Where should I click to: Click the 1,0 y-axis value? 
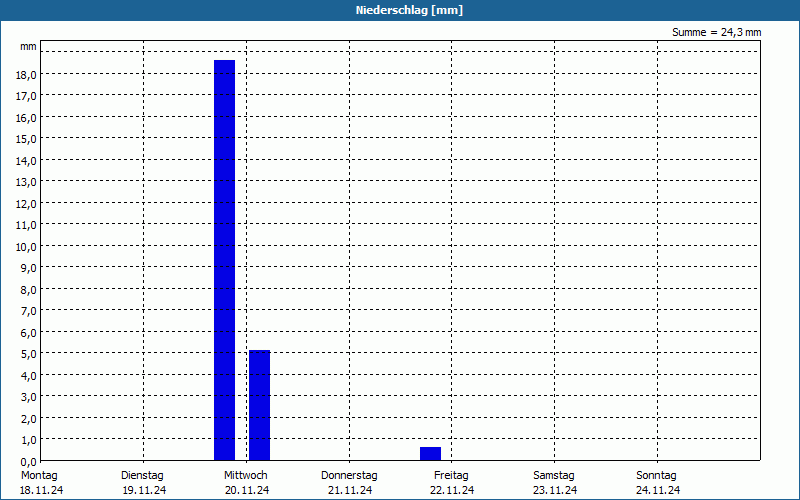tap(29, 440)
